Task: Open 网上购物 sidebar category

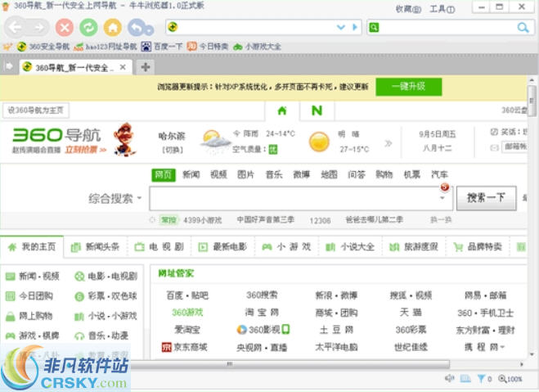Action: (x=29, y=316)
